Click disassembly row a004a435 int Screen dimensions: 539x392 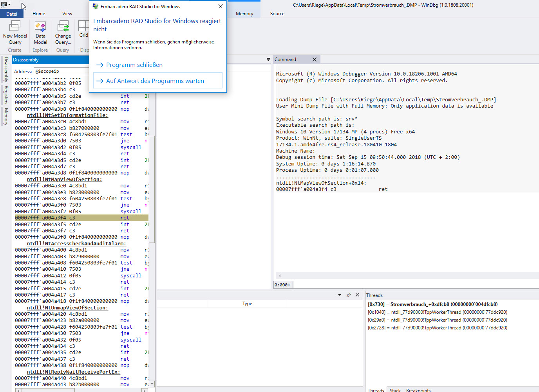[x=81, y=352]
